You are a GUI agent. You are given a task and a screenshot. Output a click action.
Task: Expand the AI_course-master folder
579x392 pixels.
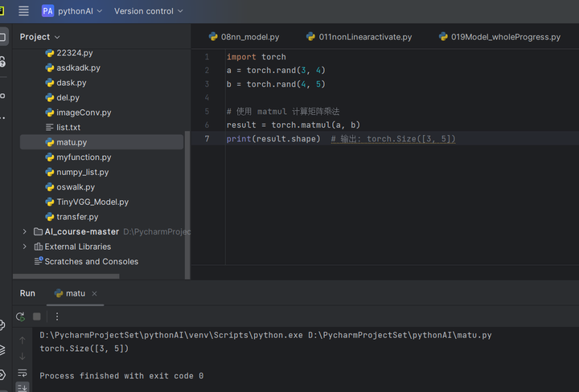tap(25, 231)
